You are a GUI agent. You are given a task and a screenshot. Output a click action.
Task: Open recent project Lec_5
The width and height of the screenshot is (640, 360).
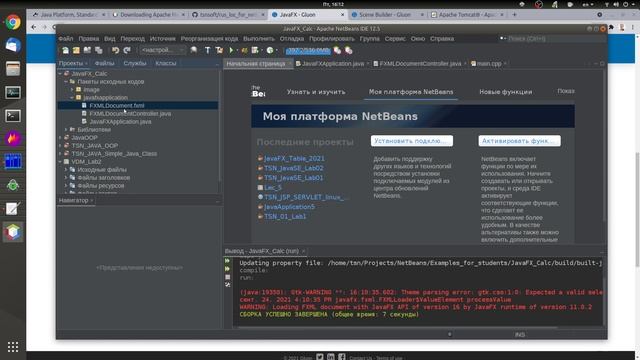tap(273, 188)
